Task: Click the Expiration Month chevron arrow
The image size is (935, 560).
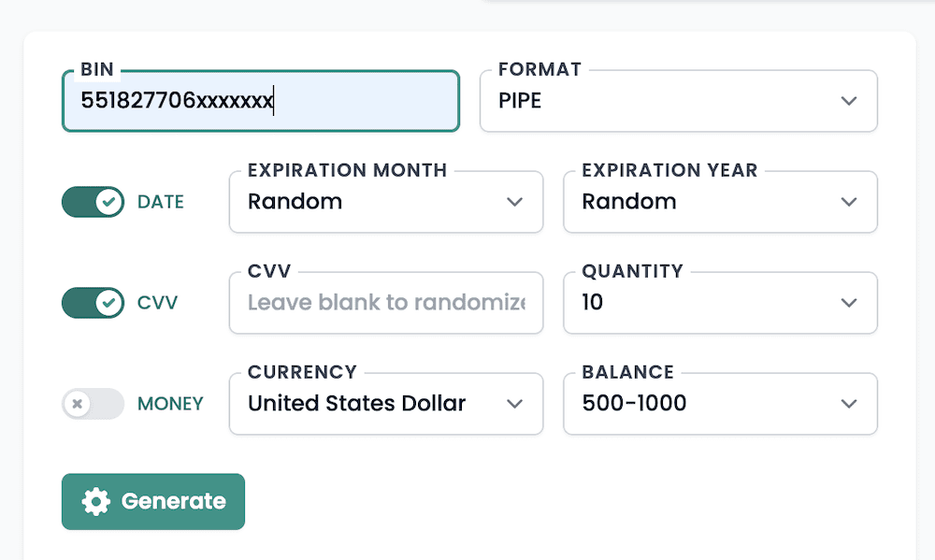Action: [514, 202]
